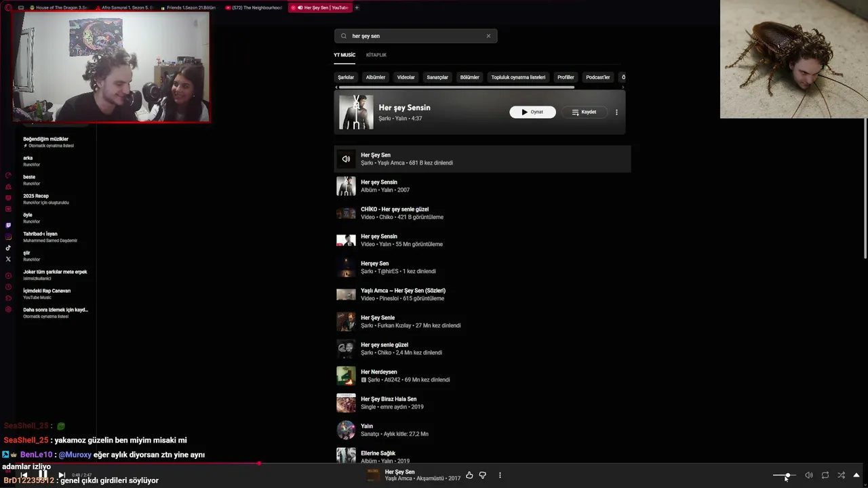Open X (Twitter) icon in browser sidebar
This screenshot has height=488, width=868.
pyautogui.click(x=8, y=259)
